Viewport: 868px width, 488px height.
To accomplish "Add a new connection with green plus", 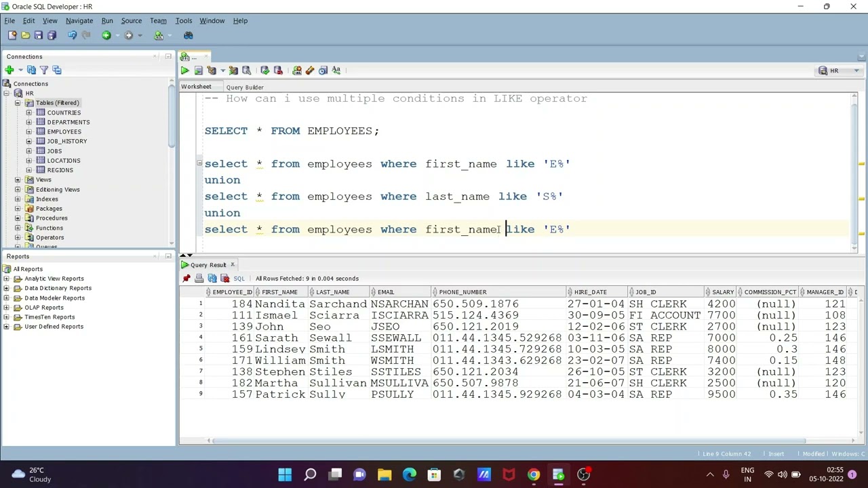I will point(9,70).
